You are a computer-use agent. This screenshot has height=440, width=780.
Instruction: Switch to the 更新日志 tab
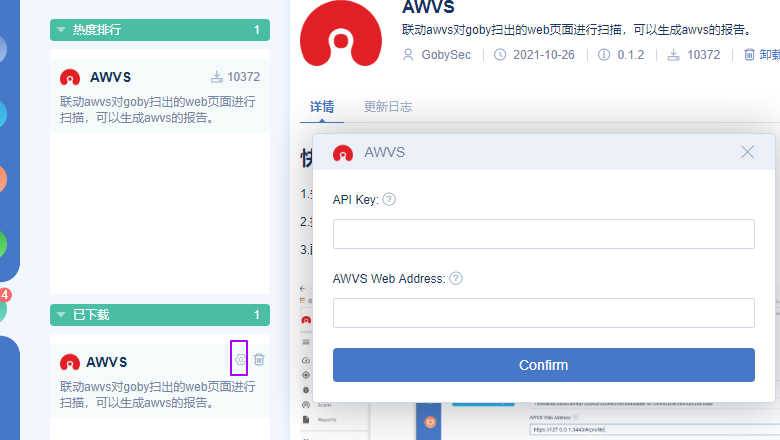click(388, 106)
